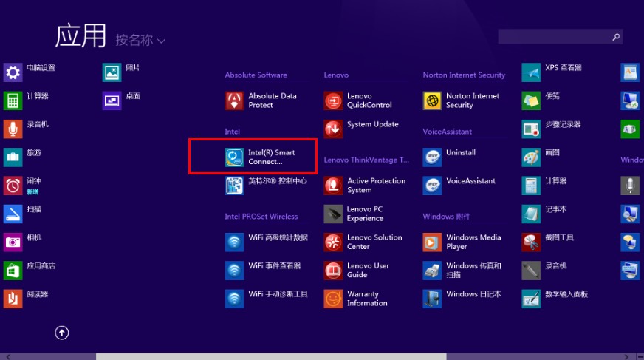This screenshot has height=360, width=644.
Task: Select Intel PROSet Wireless group header
Action: click(x=261, y=217)
